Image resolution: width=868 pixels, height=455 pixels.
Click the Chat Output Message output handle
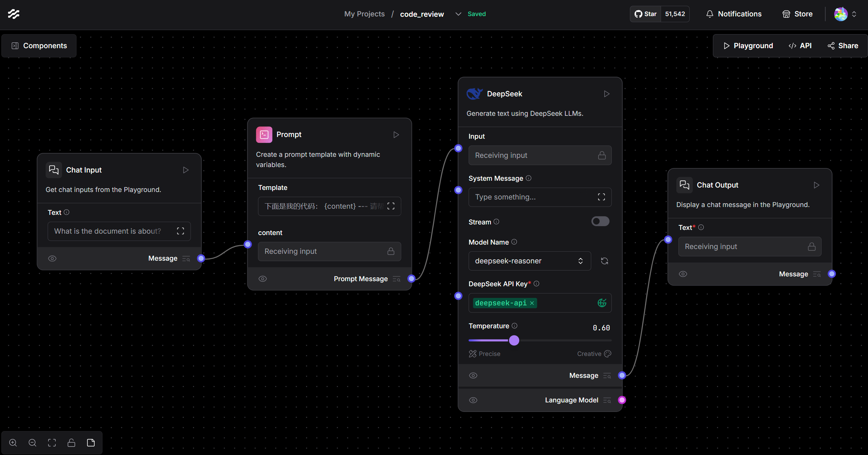tap(832, 274)
